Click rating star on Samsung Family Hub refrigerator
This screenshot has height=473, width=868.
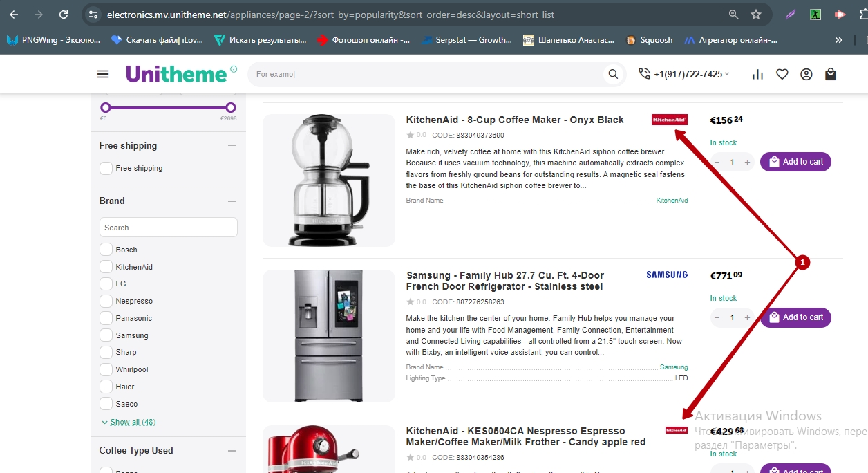410,302
